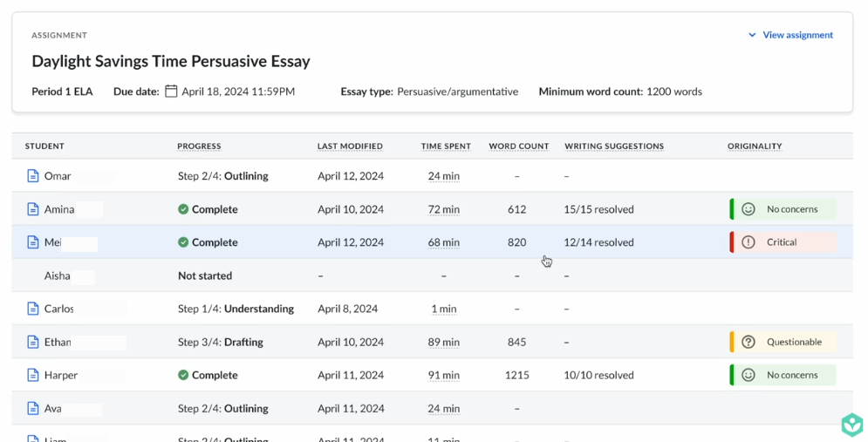
Task: Click word count 820
Action: coord(517,242)
